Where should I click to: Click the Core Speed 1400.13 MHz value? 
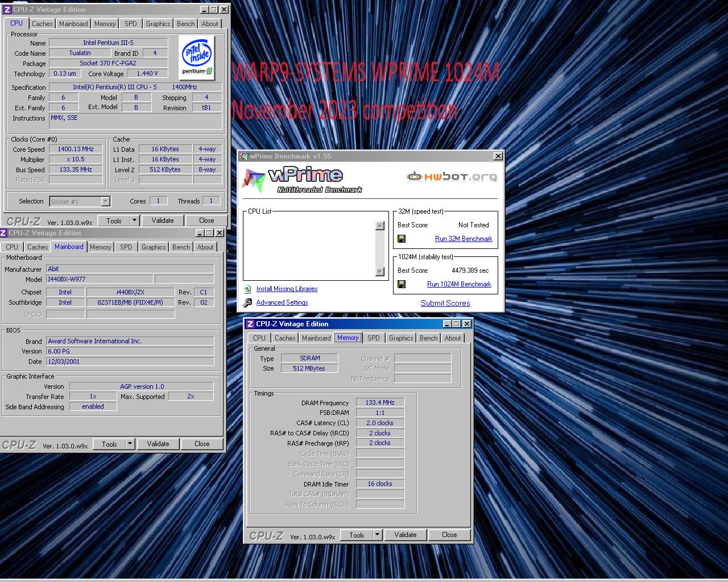tap(76, 149)
